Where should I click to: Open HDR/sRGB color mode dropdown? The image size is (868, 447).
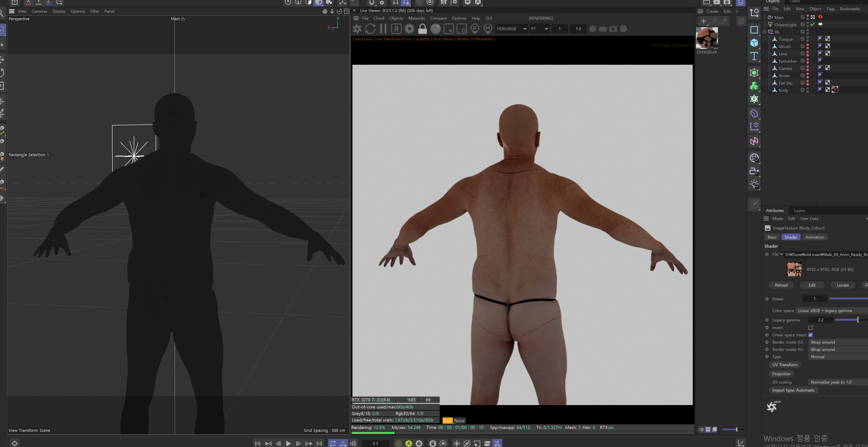click(x=511, y=29)
